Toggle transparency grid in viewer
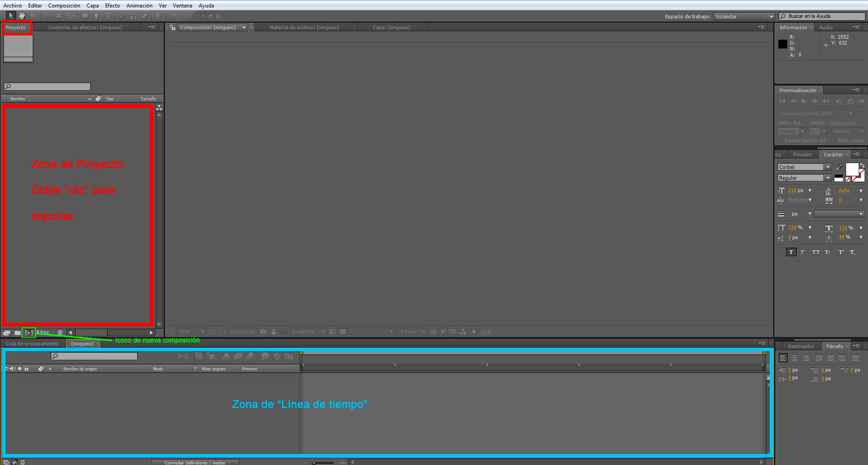Screen dimensions: 868x465 coord(342,332)
